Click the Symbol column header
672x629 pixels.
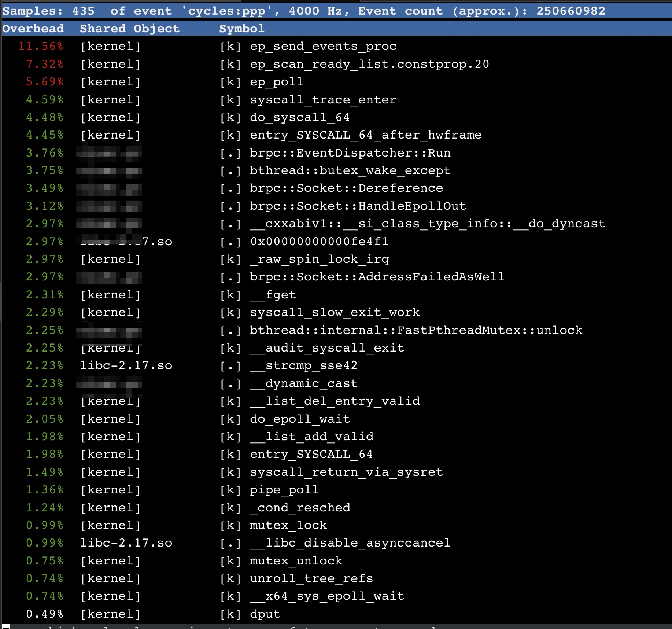[241, 29]
